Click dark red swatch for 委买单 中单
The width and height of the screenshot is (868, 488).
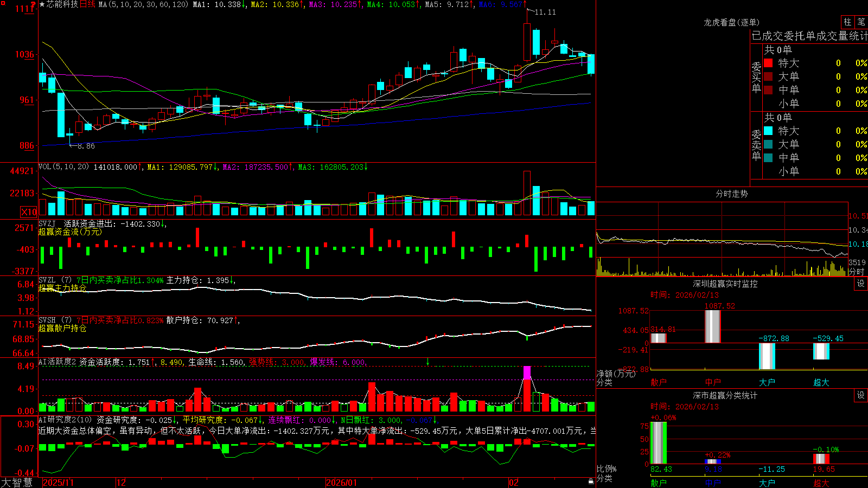(x=768, y=90)
